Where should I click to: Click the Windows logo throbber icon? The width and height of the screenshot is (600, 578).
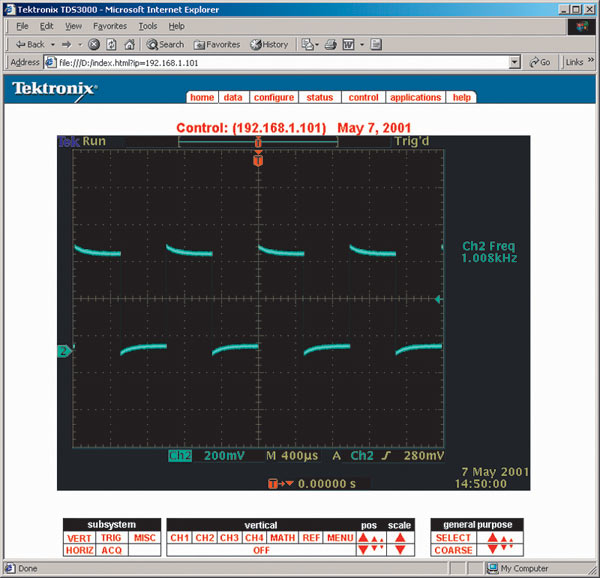point(582,27)
